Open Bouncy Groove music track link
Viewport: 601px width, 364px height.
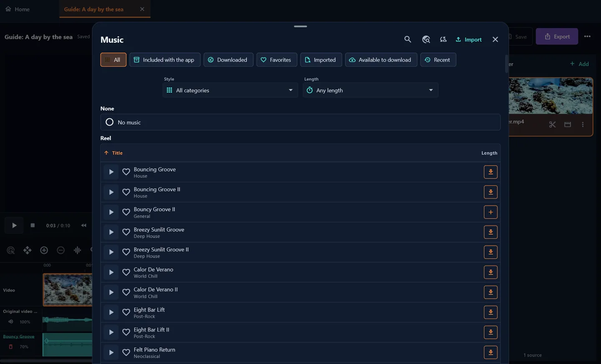[19, 336]
